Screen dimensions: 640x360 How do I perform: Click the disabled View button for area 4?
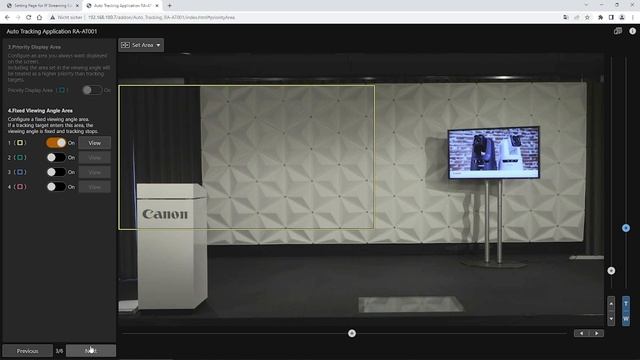[94, 187]
